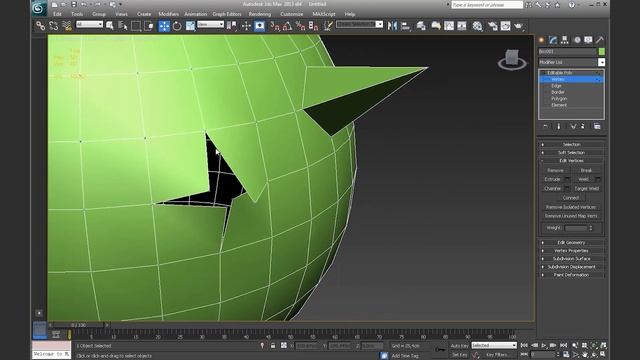The width and height of the screenshot is (640, 360).
Task: Click the Target Weld button
Action: pyautogui.click(x=586, y=189)
